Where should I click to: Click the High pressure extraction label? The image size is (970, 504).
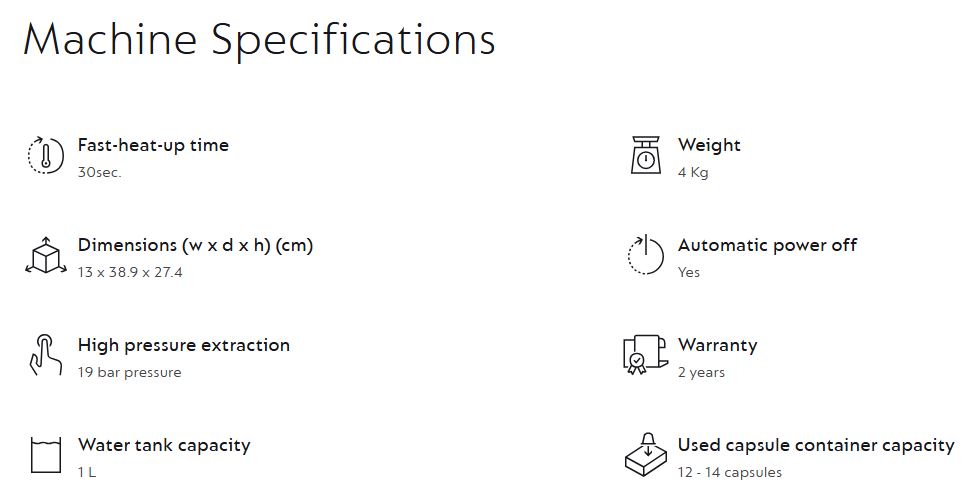point(184,345)
